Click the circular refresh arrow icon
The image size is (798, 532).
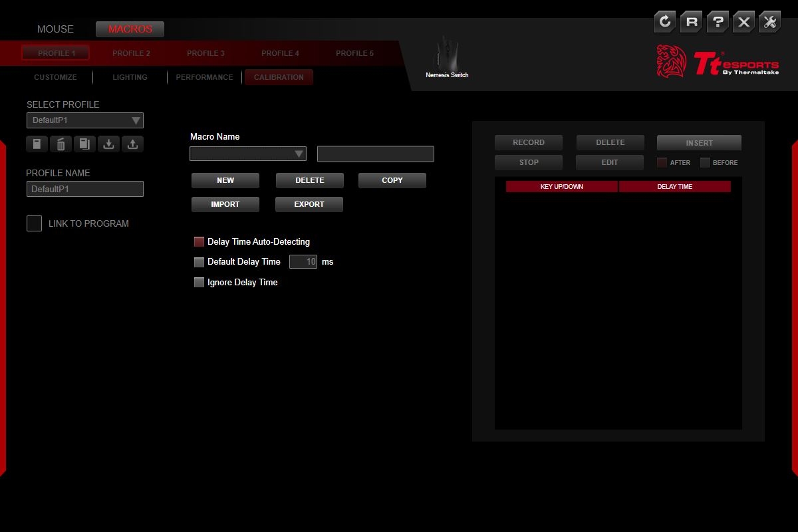pos(665,21)
